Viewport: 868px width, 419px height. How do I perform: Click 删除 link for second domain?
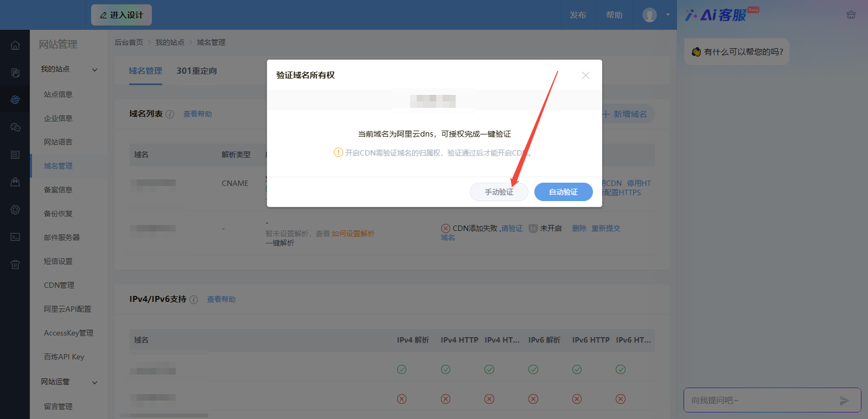point(579,229)
